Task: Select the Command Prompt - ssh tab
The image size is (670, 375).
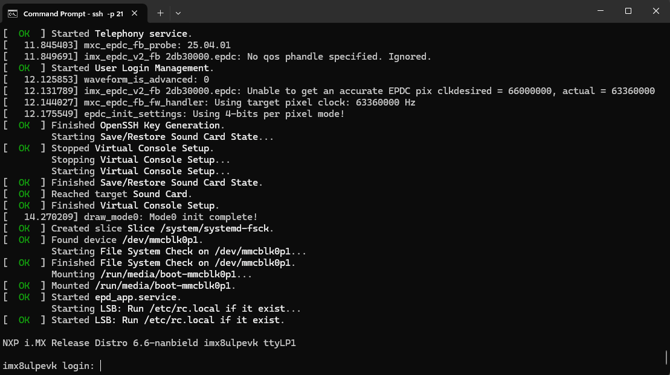Action: click(74, 13)
